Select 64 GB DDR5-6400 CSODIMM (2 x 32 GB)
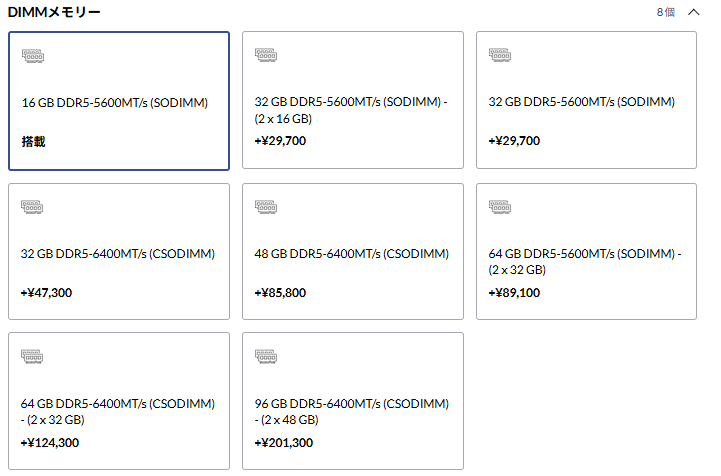Viewport: 721px width, 476px height. coord(118,410)
